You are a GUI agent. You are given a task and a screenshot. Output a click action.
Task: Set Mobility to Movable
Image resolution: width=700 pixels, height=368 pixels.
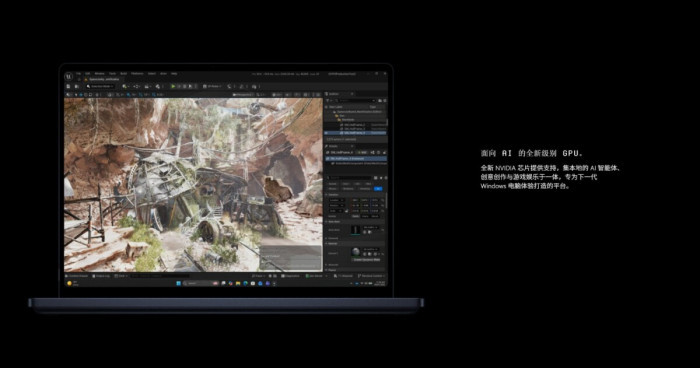coord(375,216)
